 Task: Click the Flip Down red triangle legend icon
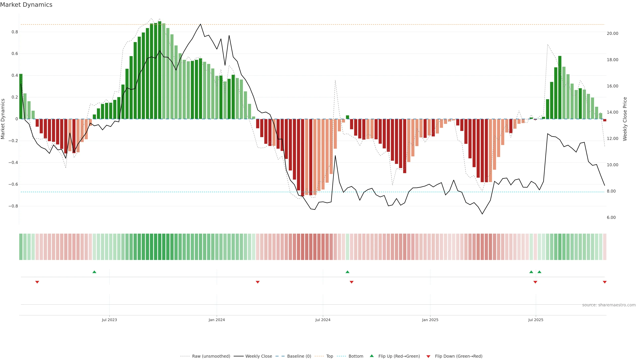tap(428, 356)
